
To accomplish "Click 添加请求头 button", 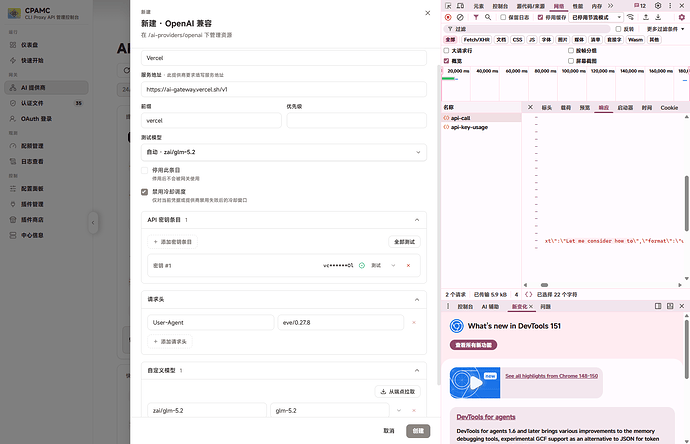I will click(x=170, y=342).
